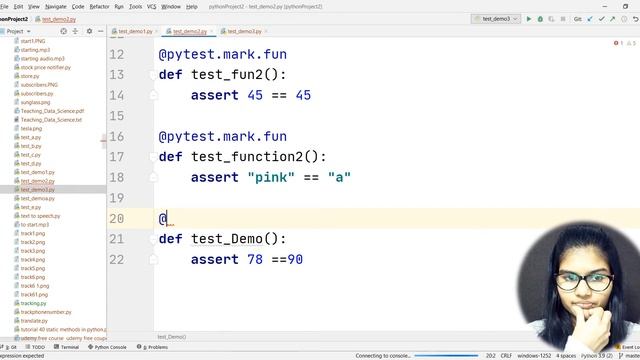Open the File menu
640x360 pixels.
pyautogui.click(x=4, y=7)
